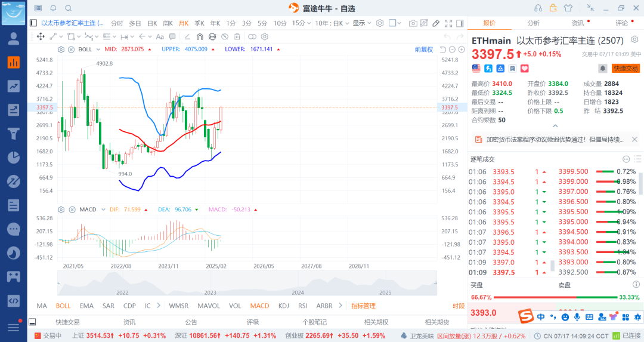Toggle drawings visibility with crossed eye icon
Viewport: 644px width, 342px height.
pyautogui.click(x=225, y=36)
